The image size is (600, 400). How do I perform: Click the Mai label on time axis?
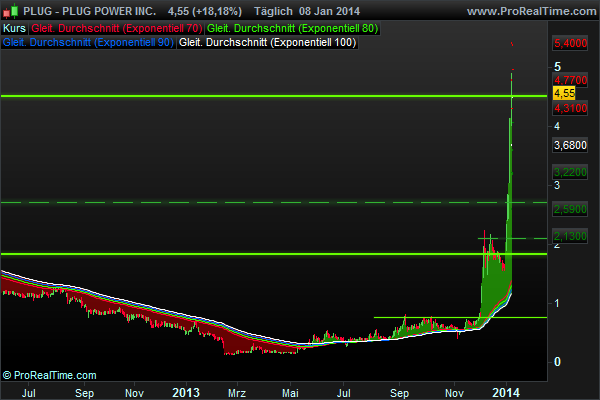point(290,393)
